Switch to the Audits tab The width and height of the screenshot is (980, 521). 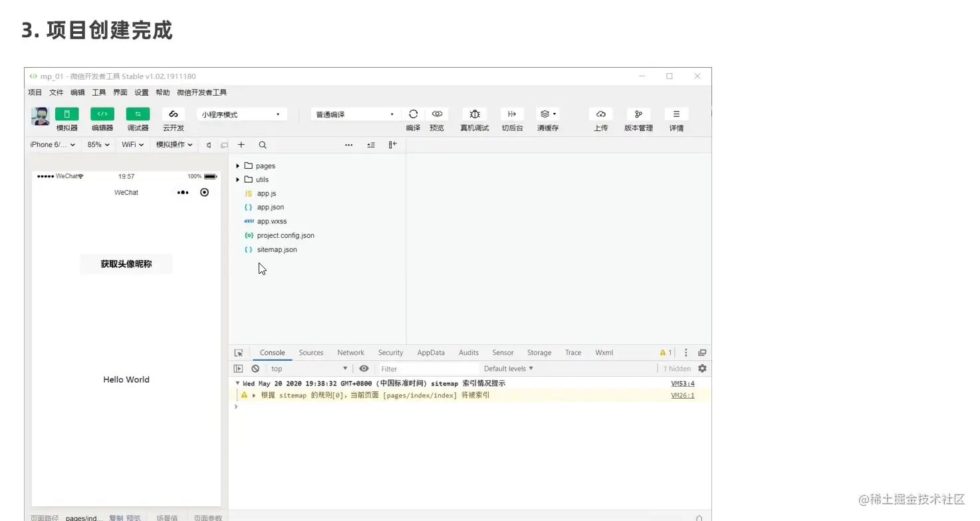coord(469,353)
